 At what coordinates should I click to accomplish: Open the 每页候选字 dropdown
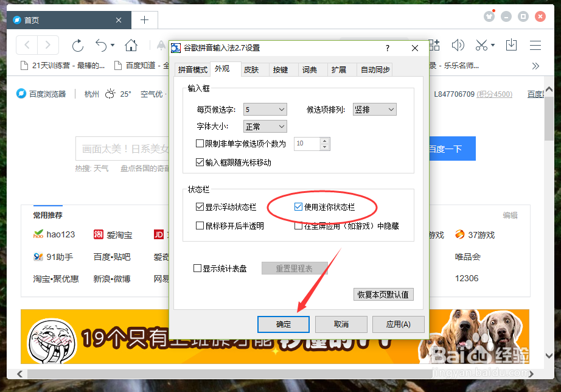pyautogui.click(x=265, y=108)
